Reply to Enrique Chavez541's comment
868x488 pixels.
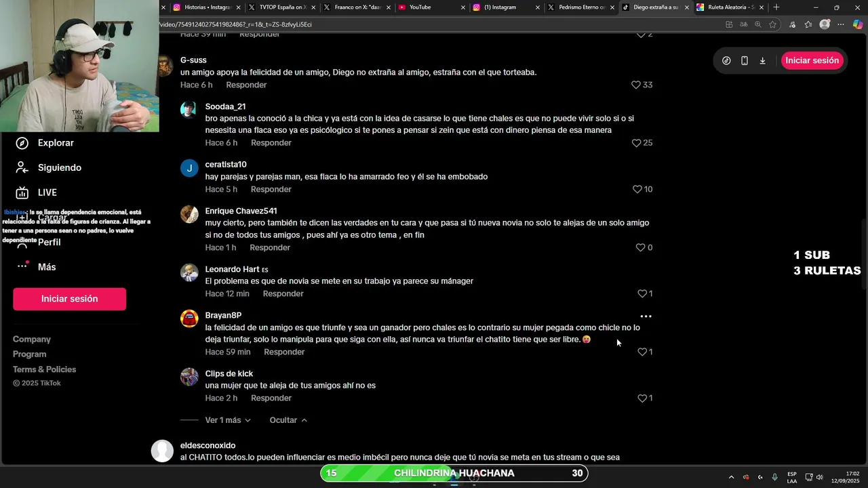(270, 247)
